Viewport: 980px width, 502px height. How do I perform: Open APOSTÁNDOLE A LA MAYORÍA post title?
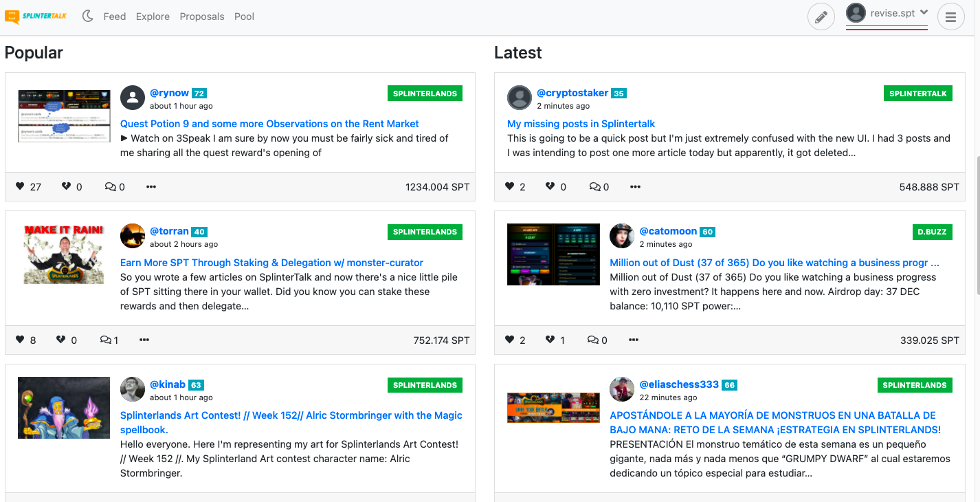[775, 422]
